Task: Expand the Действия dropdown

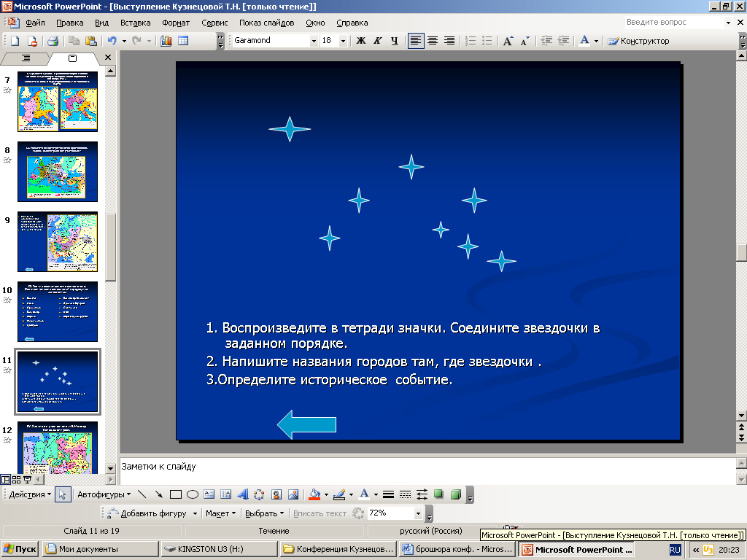Action: click(29, 494)
